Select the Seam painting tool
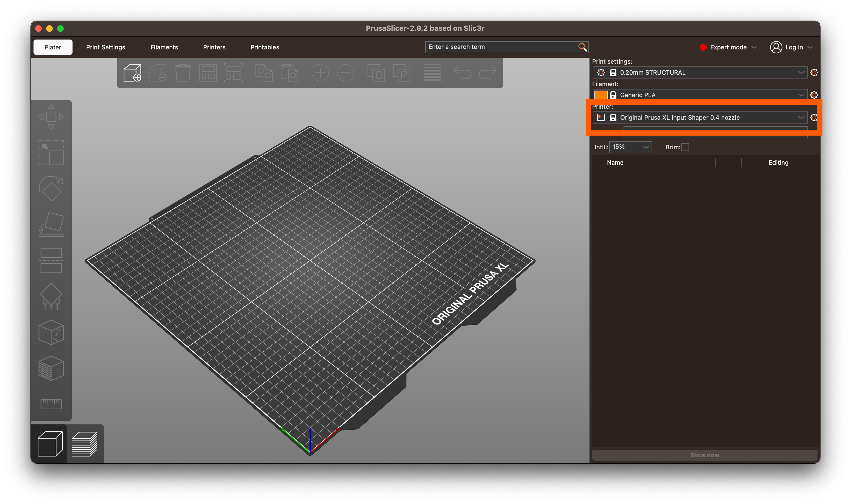This screenshot has width=851, height=504. pyautogui.click(x=51, y=332)
